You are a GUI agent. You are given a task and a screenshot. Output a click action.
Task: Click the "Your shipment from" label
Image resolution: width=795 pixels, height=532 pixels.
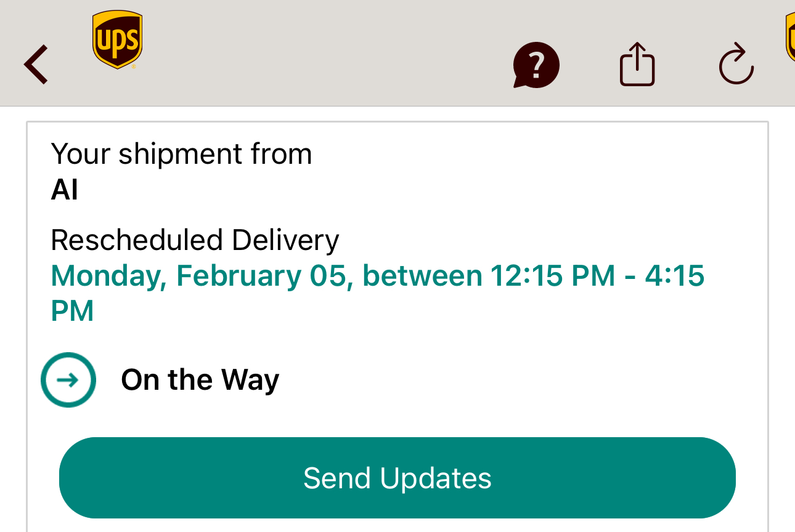[181, 154]
